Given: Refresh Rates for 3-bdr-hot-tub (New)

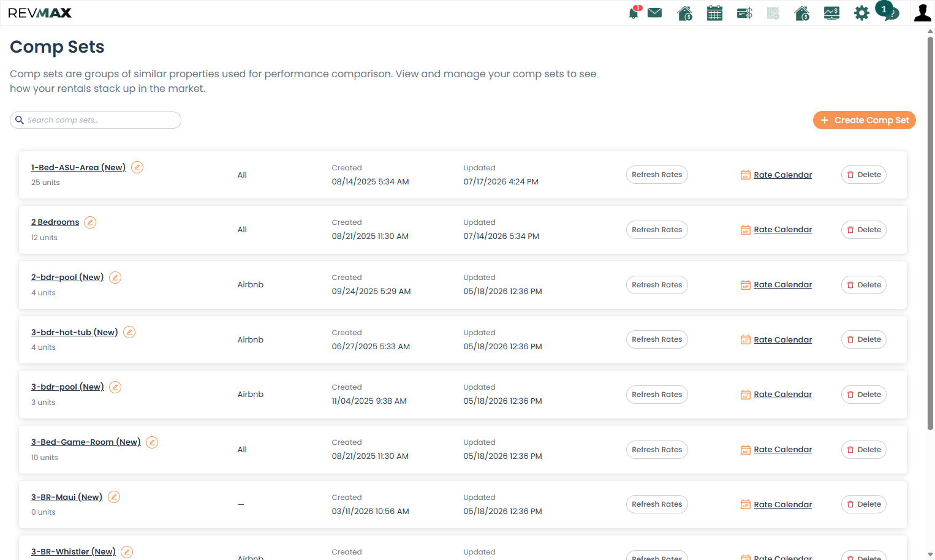Looking at the screenshot, I should point(657,339).
